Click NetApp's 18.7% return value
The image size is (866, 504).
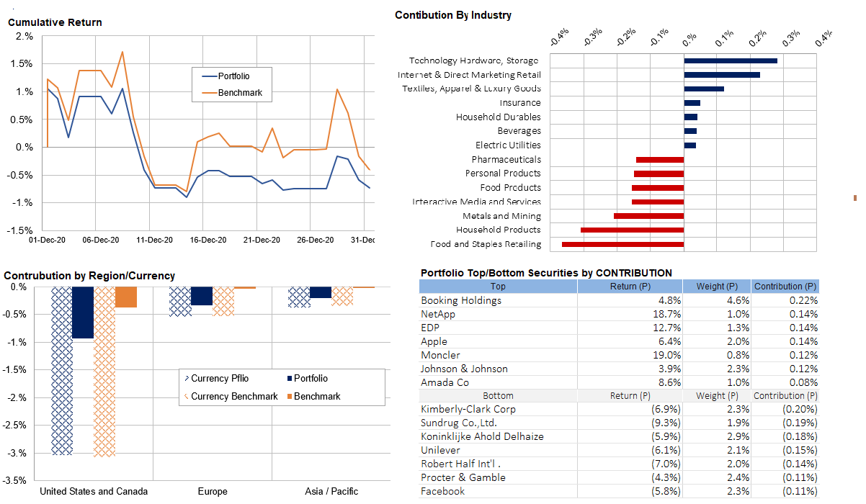(x=669, y=314)
